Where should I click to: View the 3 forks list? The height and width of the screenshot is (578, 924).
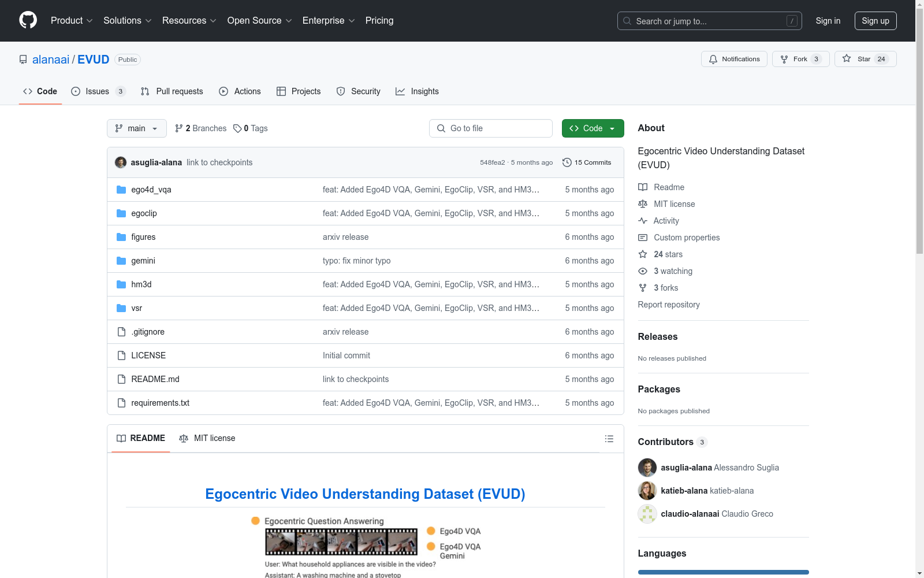click(x=658, y=288)
